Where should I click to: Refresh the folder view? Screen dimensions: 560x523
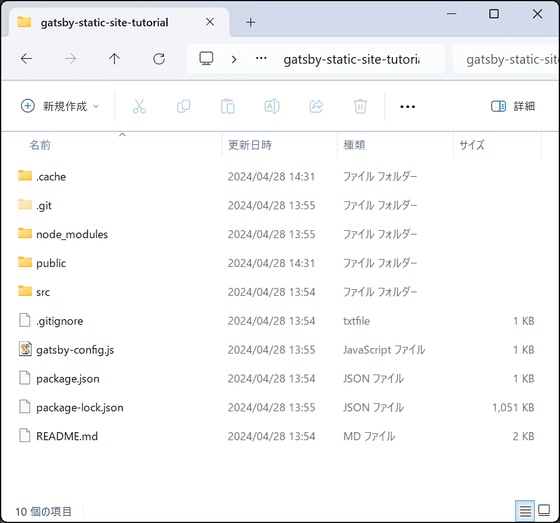(x=159, y=59)
